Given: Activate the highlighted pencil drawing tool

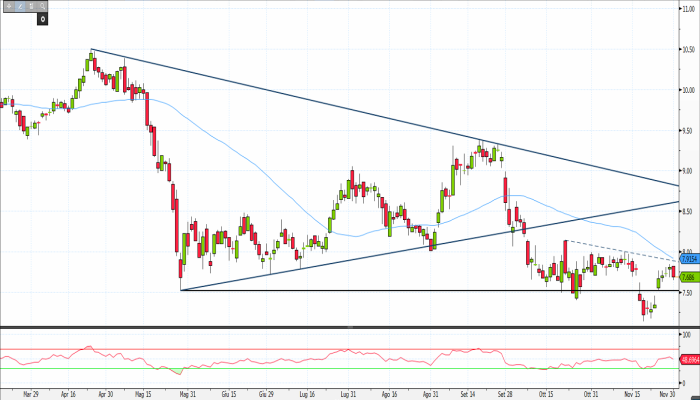Looking at the screenshot, I should (19, 6).
